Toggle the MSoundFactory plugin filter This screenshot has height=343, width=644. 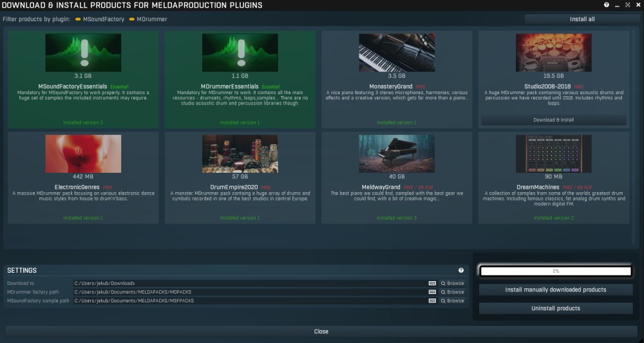[99, 19]
